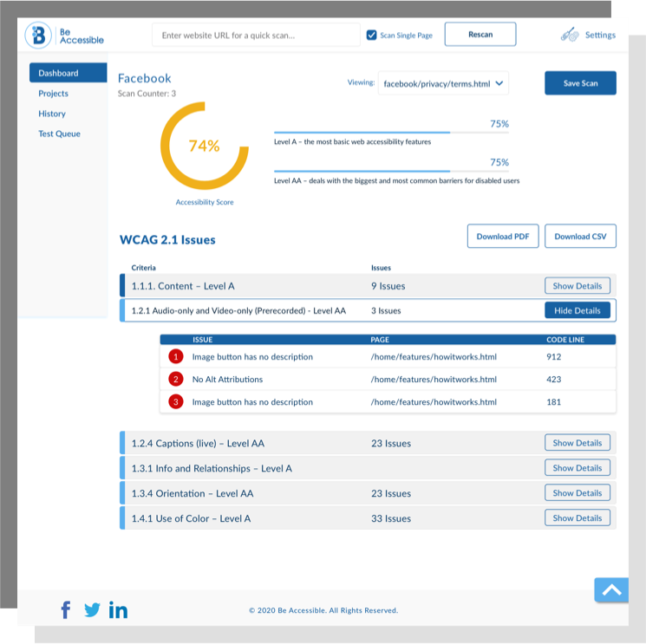646x644 pixels.
Task: Show Details for 1.3.1 Info and Relationships
Action: (x=577, y=468)
